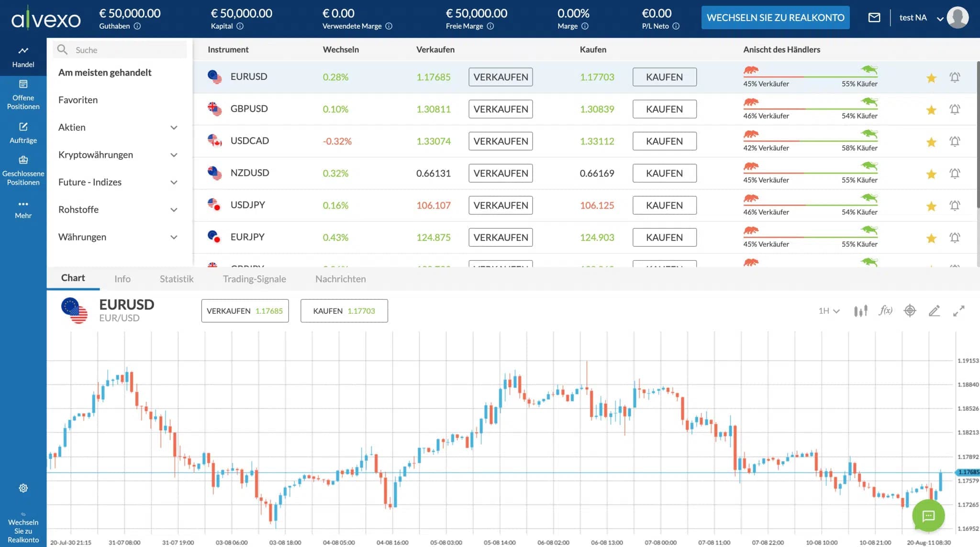Open the test NA account dropdown
Screen dimensions: 980x547
tap(921, 18)
